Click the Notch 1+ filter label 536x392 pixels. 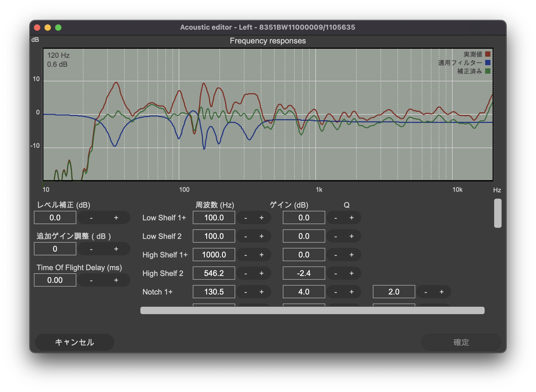158,292
